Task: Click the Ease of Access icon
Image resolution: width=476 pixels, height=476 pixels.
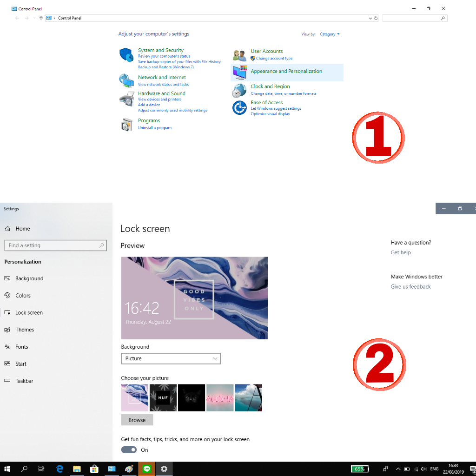Action: click(x=239, y=108)
